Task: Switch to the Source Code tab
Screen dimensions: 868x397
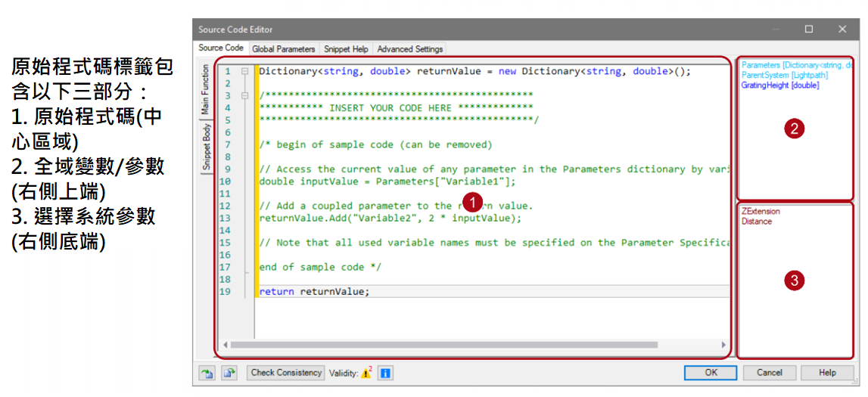Action: click(x=221, y=48)
